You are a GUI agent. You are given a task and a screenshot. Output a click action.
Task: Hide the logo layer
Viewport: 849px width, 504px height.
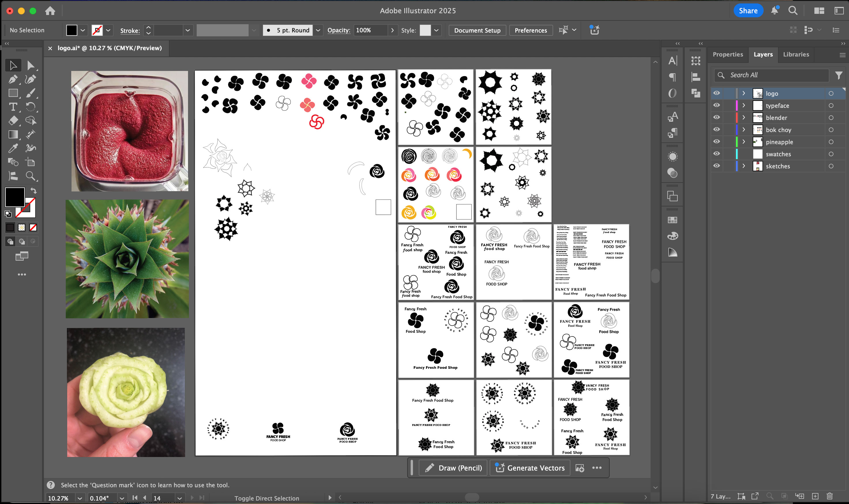(x=717, y=93)
